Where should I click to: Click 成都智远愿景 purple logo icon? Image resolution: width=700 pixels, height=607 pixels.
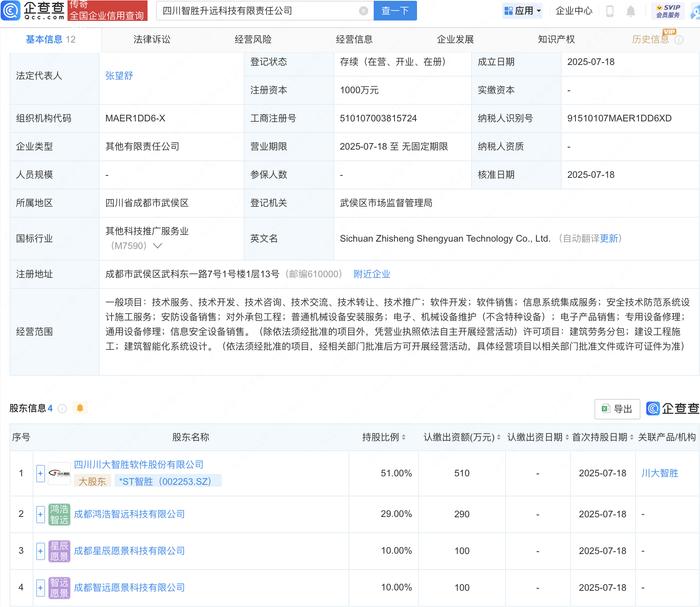click(x=59, y=587)
